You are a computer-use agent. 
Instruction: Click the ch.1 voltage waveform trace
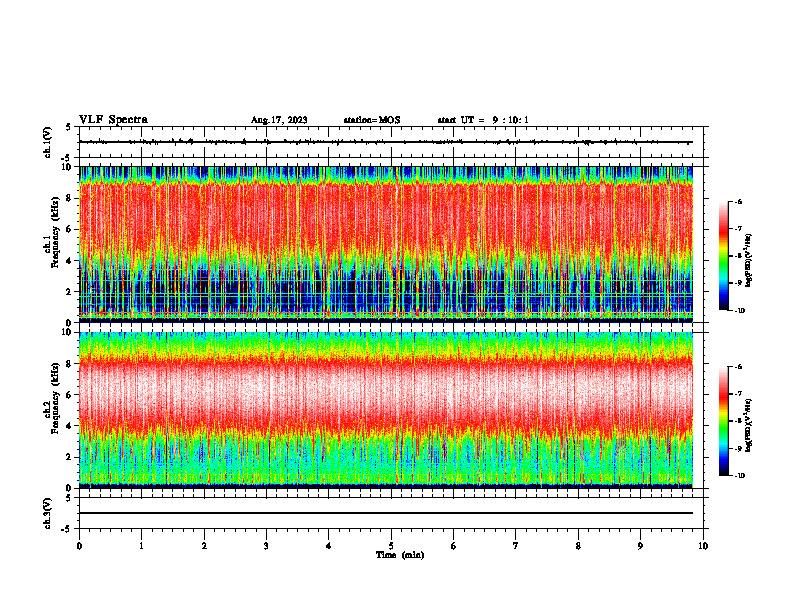pos(385,142)
